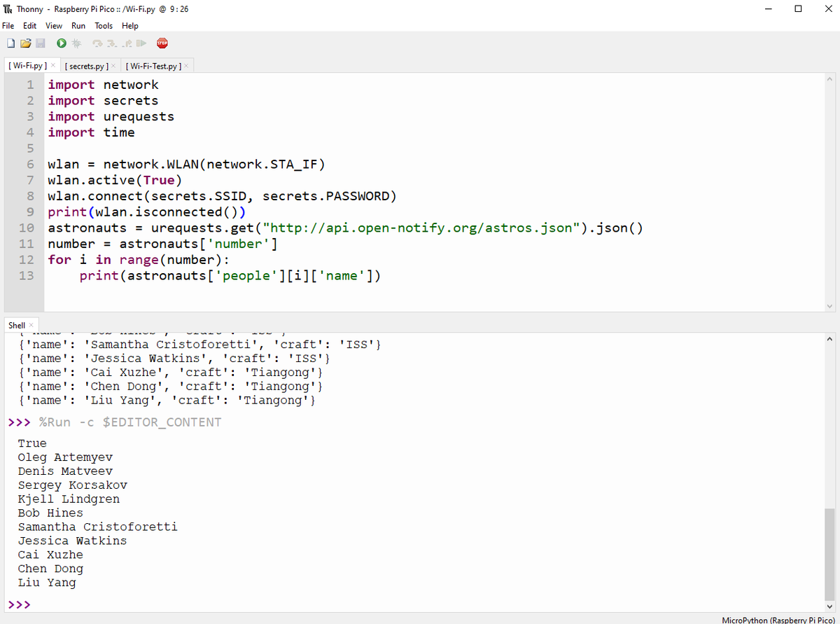The width and height of the screenshot is (840, 624).
Task: Switch to the Wi-Fi-Test.py editor tab
Action: pos(153,66)
